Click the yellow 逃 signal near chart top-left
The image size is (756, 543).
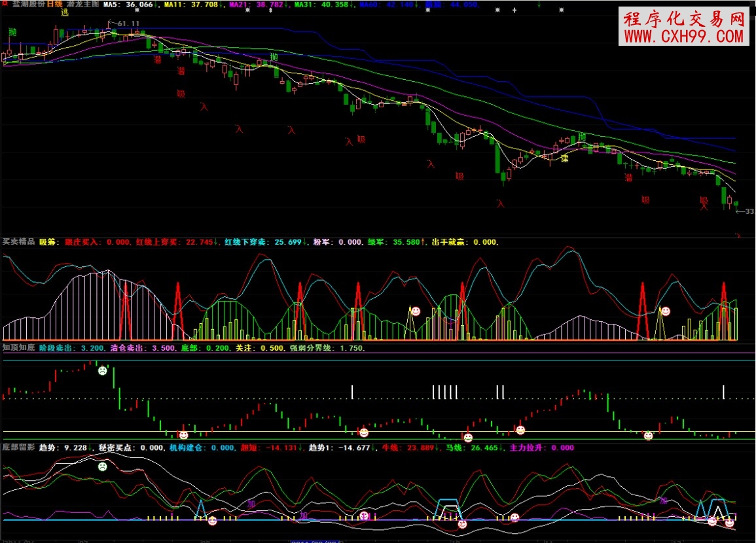pos(64,12)
